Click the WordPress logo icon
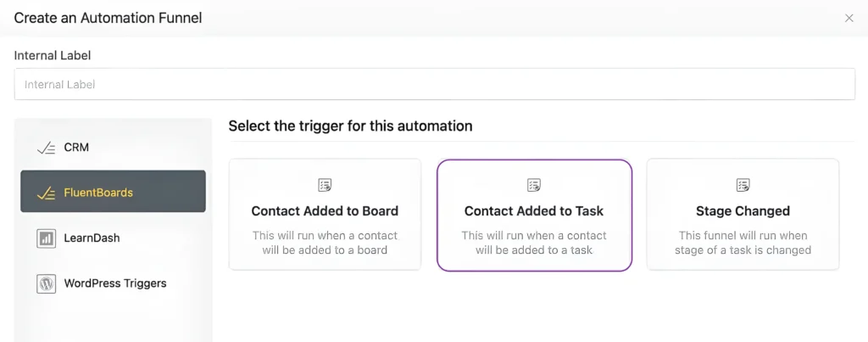The image size is (868, 342). 46,283
